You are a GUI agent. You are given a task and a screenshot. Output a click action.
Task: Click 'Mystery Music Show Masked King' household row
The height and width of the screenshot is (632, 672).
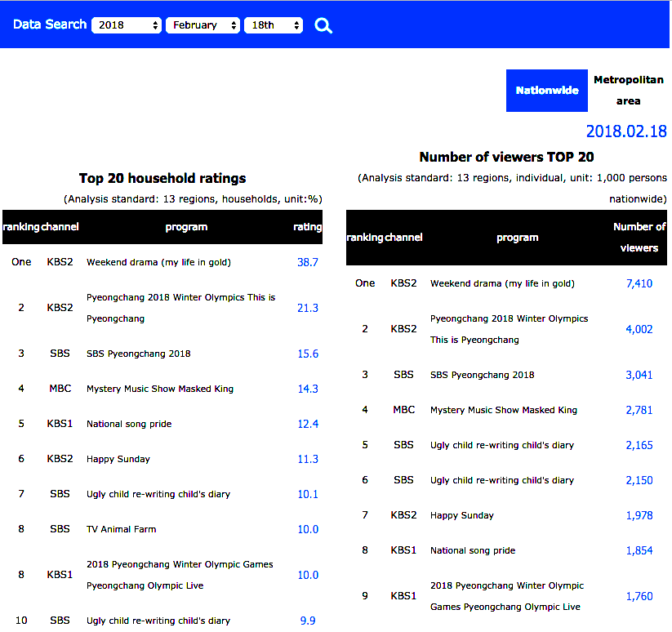click(160, 389)
